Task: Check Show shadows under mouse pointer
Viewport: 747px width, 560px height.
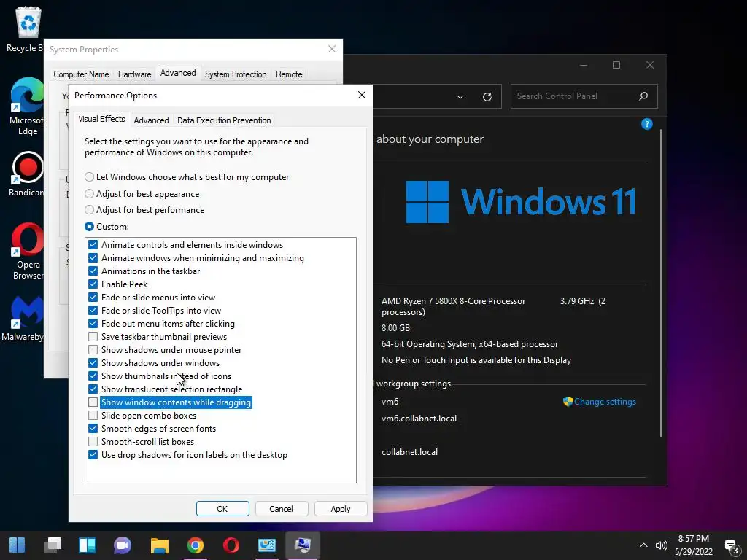Action: (93, 350)
